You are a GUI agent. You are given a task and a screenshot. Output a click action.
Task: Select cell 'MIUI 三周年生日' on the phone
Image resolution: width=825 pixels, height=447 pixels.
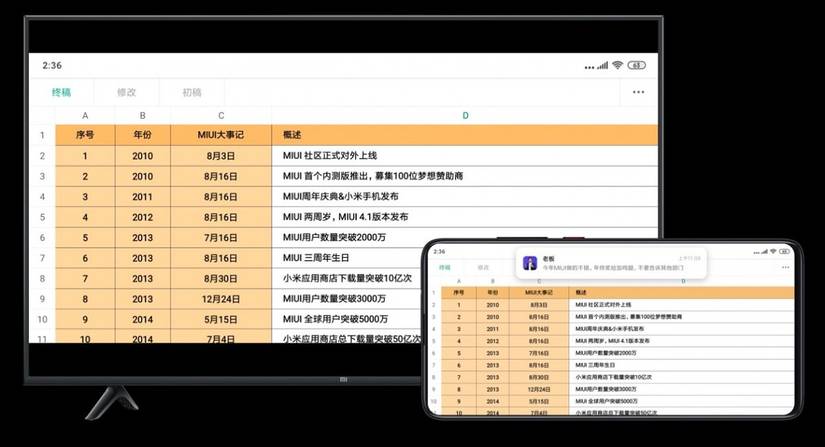tap(681, 365)
